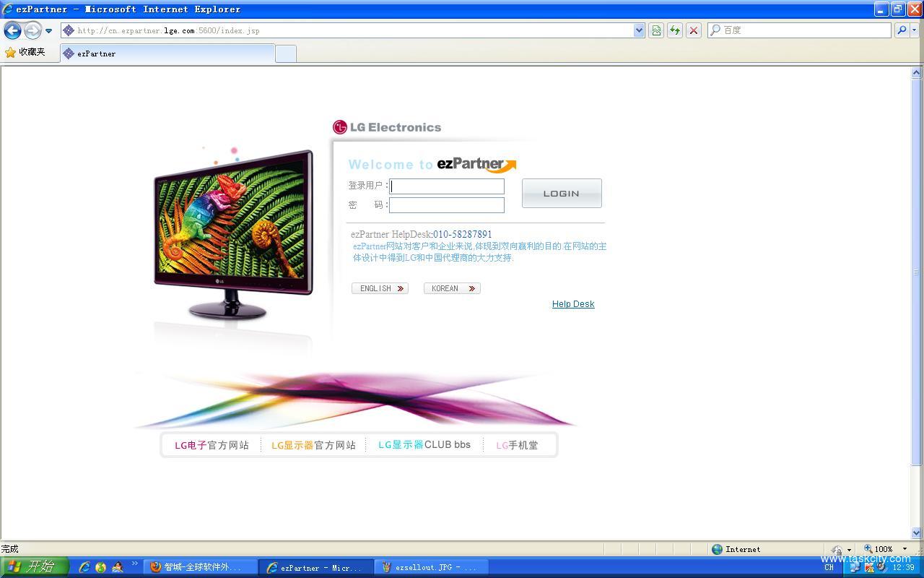Open the 收藏夹 favorites panel
Screen dimensions: 924x578
[x=27, y=53]
